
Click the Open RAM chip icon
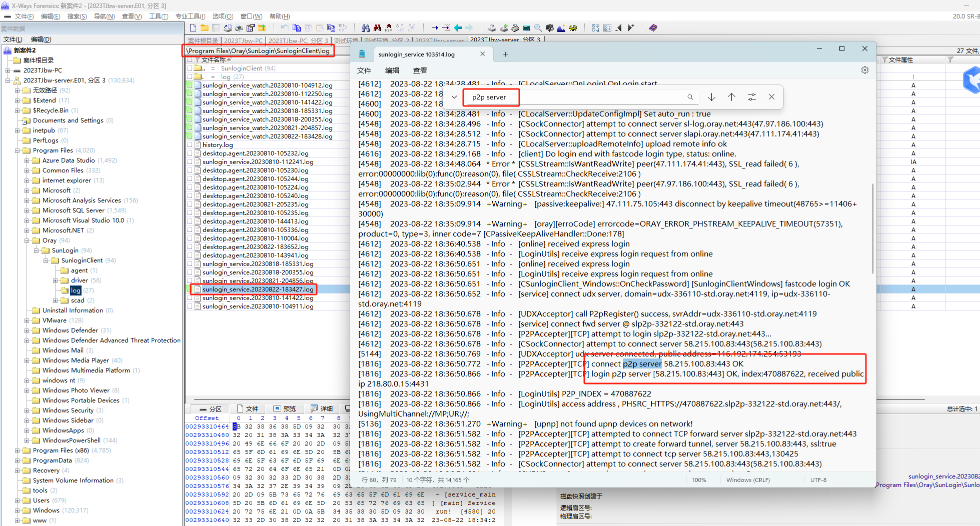515,28
